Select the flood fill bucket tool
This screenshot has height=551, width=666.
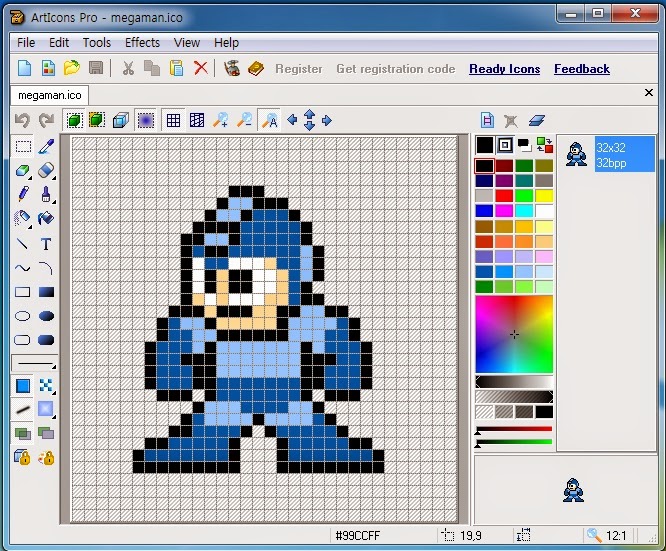(46, 218)
